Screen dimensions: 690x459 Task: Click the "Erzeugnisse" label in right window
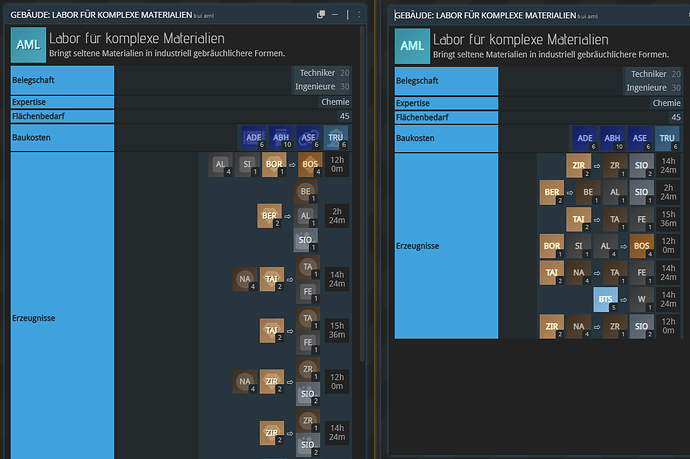click(x=417, y=246)
